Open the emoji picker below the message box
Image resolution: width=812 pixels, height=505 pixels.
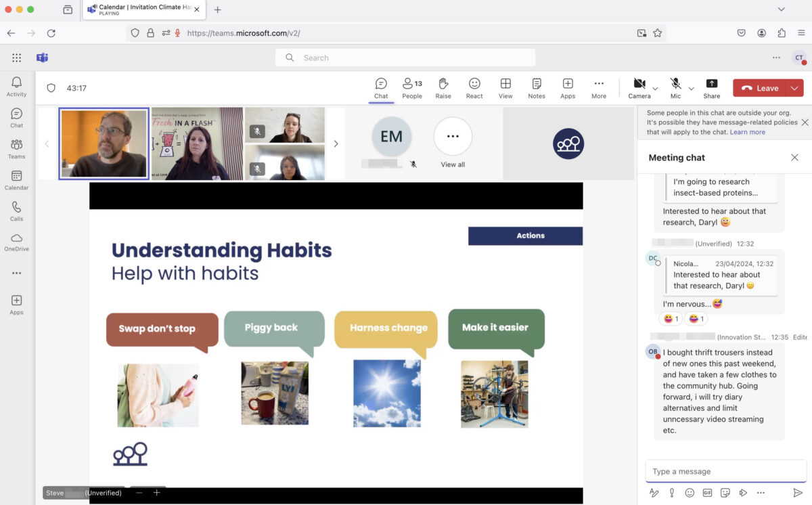690,493
